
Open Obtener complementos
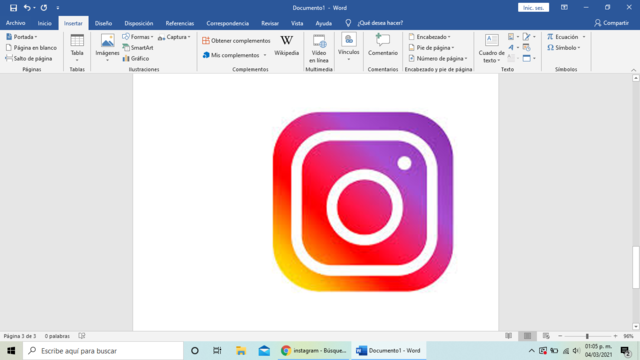236,40
